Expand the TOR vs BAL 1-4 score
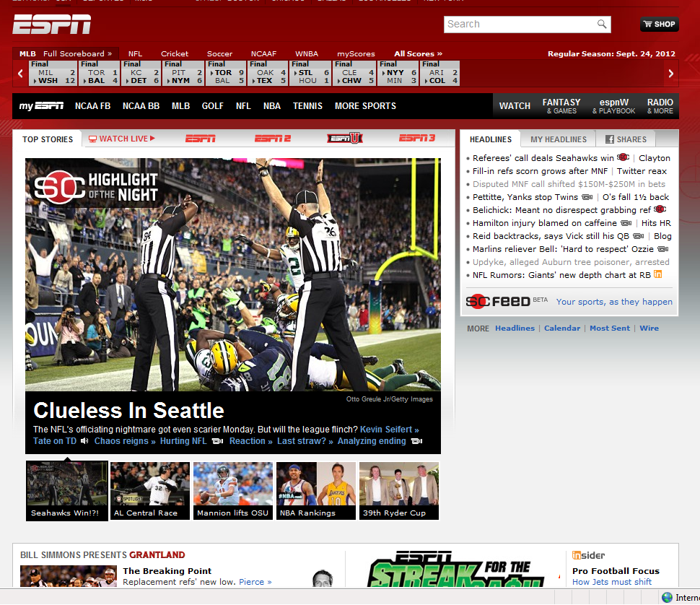Image resolution: width=700 pixels, height=605 pixels. (x=100, y=73)
